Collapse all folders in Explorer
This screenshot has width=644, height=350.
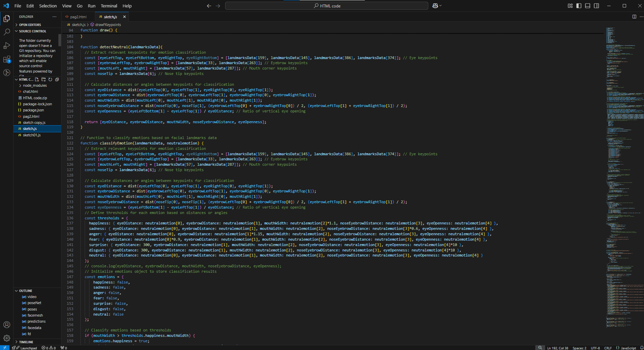point(57,80)
